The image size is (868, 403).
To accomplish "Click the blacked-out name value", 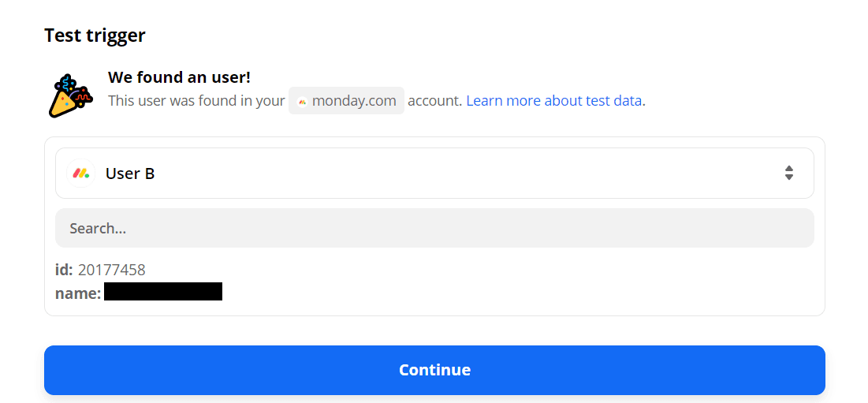I will [x=163, y=292].
